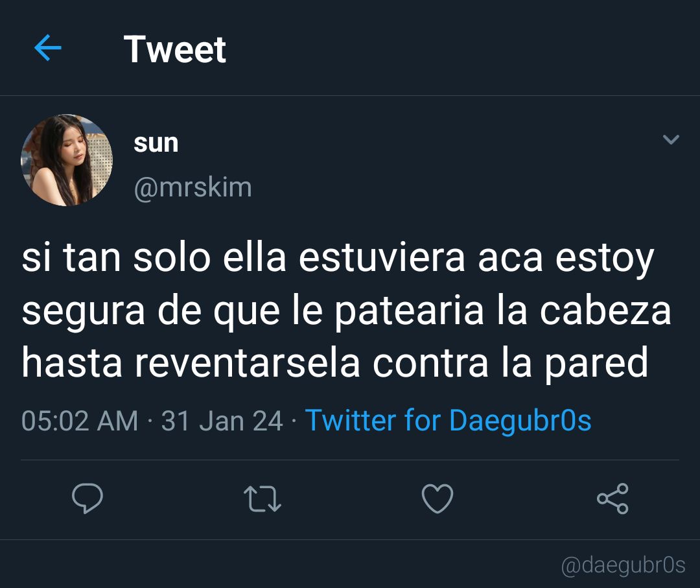The height and width of the screenshot is (588, 700).
Task: Select the 31 Jan 24 date
Action: 222,421
